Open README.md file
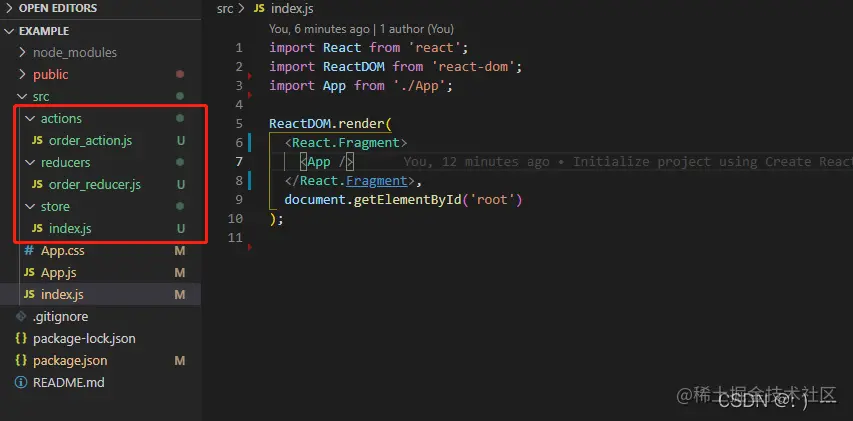The image size is (853, 421). pos(69,382)
